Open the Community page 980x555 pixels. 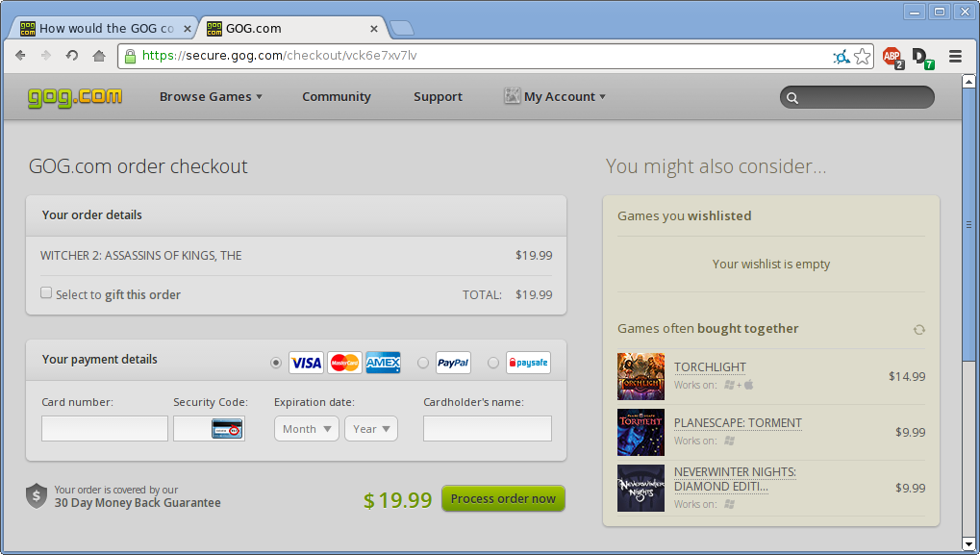337,97
